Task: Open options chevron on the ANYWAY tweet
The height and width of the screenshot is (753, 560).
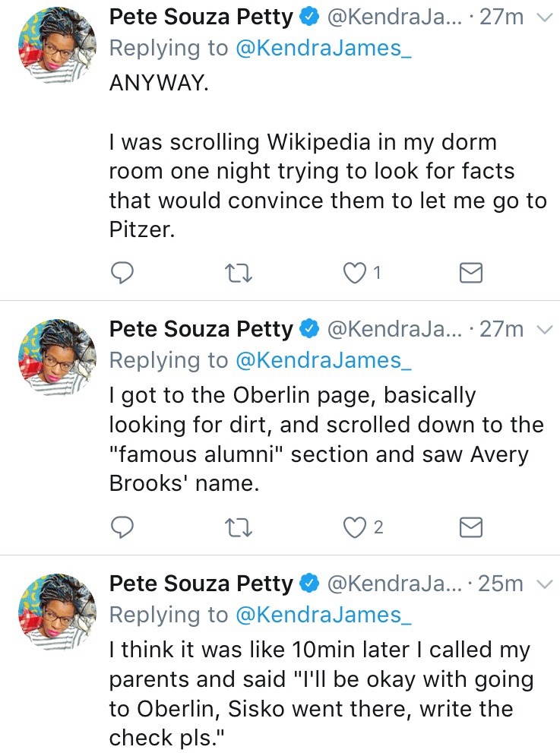Action: coord(543,17)
